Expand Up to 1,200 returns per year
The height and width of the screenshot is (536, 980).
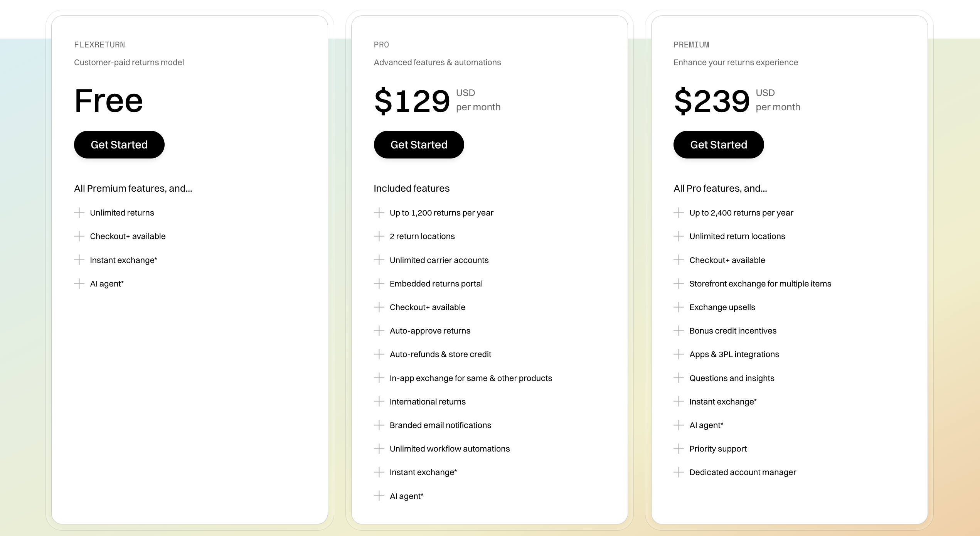click(x=379, y=213)
